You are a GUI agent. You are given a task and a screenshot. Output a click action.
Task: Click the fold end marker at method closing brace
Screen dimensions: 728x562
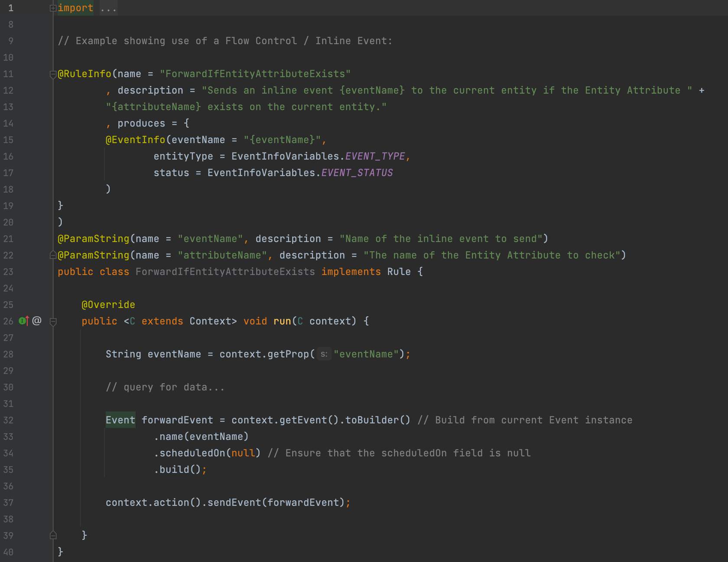pyautogui.click(x=53, y=535)
